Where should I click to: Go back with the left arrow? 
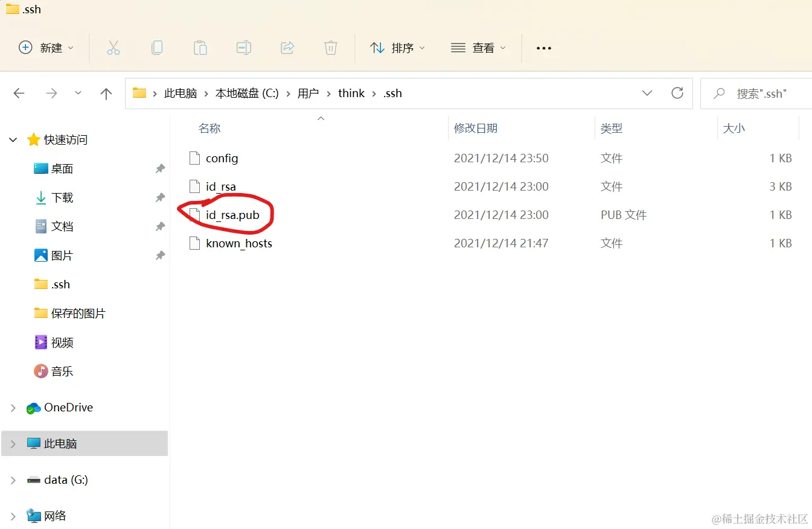coord(19,93)
